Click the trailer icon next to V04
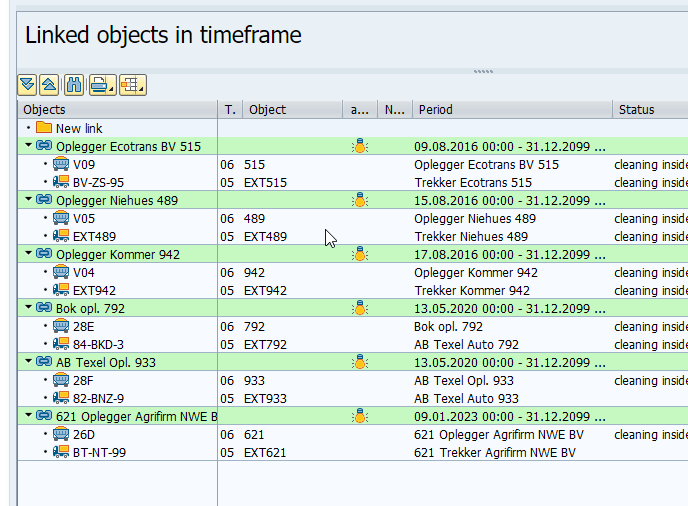This screenshot has height=506, width=688. [61, 272]
